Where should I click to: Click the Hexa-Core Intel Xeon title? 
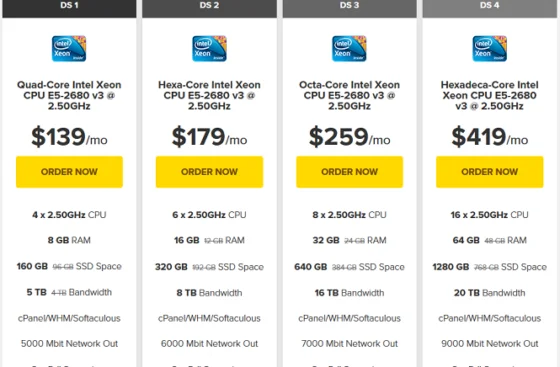pos(209,95)
